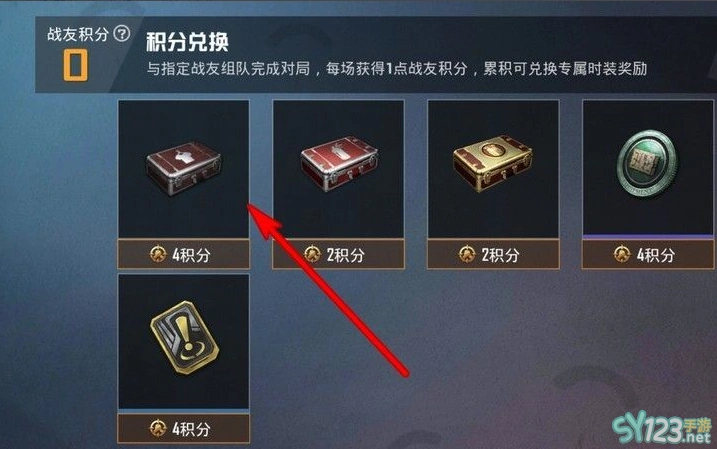Redeem the exclamation card for 4积分

pyautogui.click(x=184, y=428)
